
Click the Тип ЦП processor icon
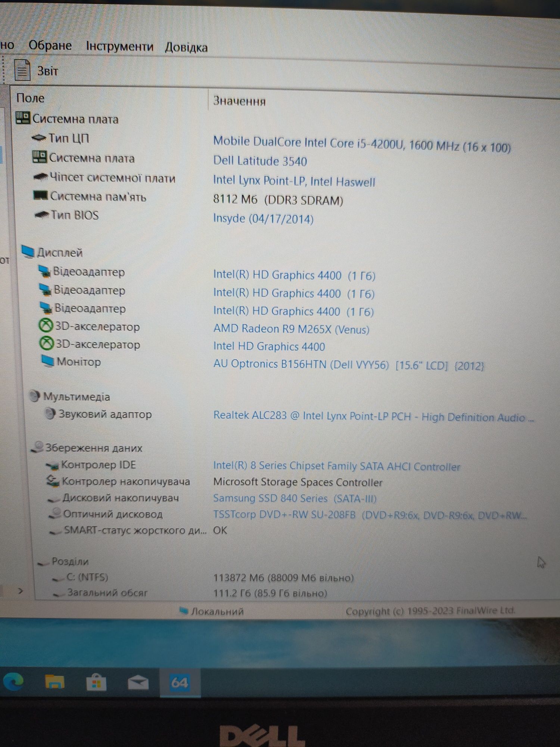[x=38, y=138]
